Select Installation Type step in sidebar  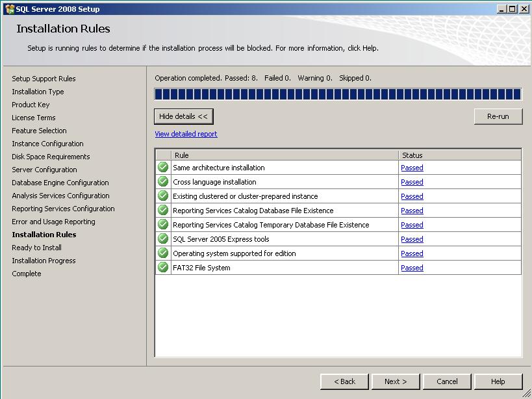click(38, 92)
